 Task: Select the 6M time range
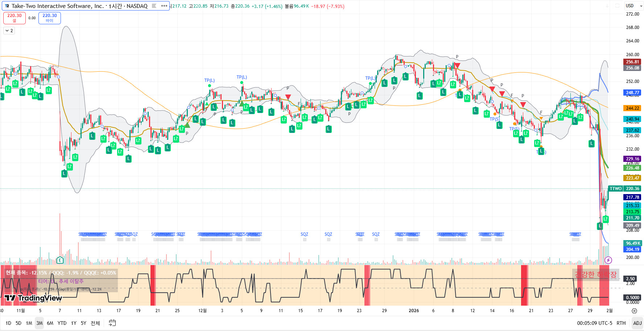click(x=50, y=323)
